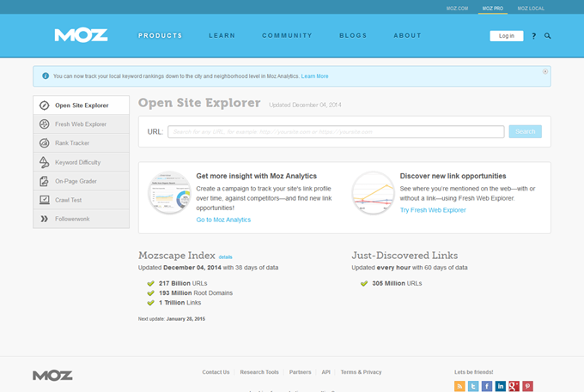Click the 193 Million Root Domains stat
This screenshot has height=392, width=584.
196,293
